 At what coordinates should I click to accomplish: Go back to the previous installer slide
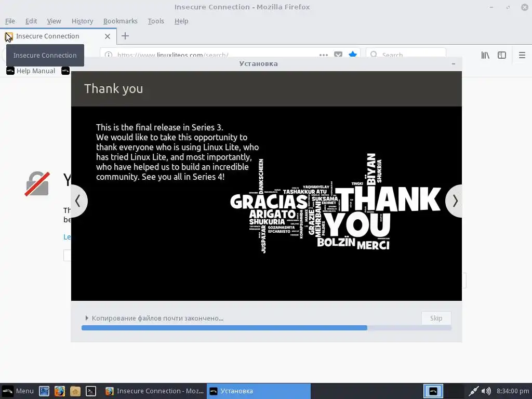79,201
